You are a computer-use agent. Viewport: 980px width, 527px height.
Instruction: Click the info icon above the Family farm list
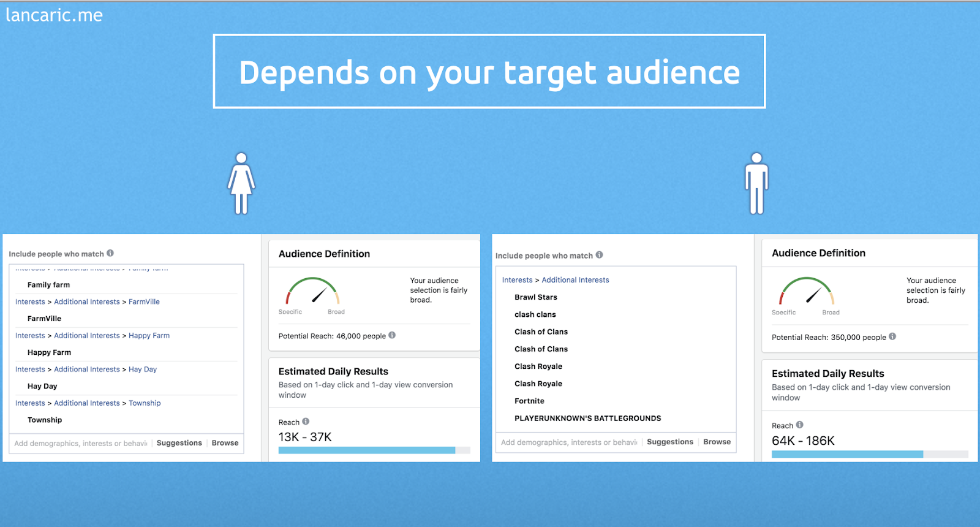pyautogui.click(x=110, y=253)
